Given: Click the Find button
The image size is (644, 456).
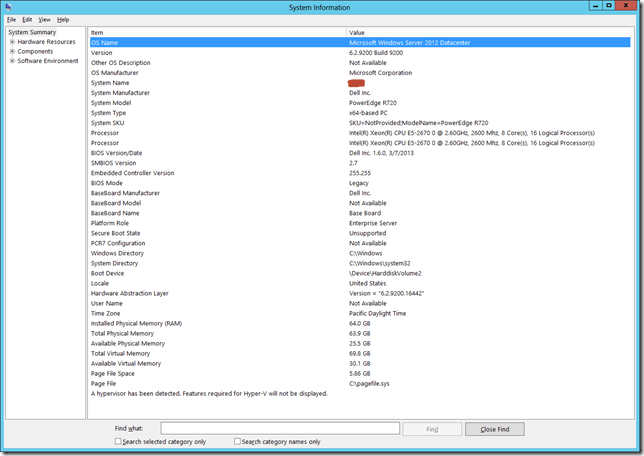Looking at the screenshot, I should point(432,429).
